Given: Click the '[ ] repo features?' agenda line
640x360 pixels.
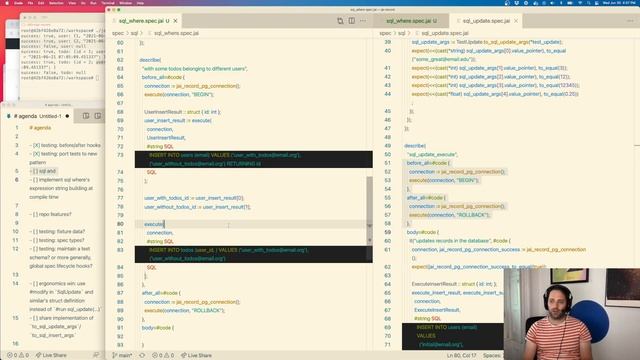Looking at the screenshot, I should click(x=50, y=214).
